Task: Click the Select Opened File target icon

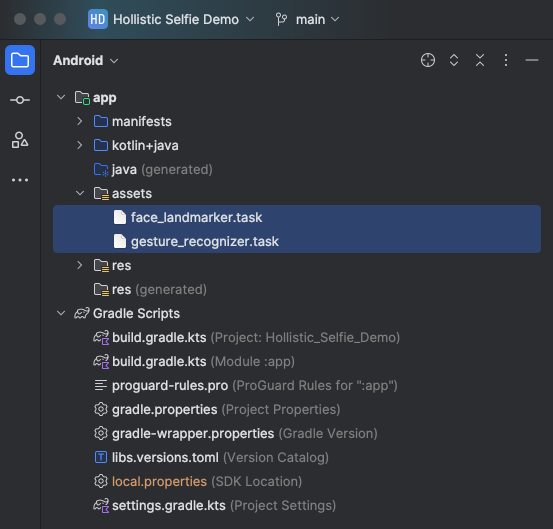Action: 428,60
